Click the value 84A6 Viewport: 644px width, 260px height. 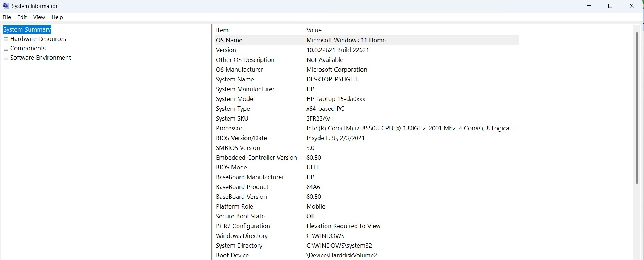pos(313,187)
